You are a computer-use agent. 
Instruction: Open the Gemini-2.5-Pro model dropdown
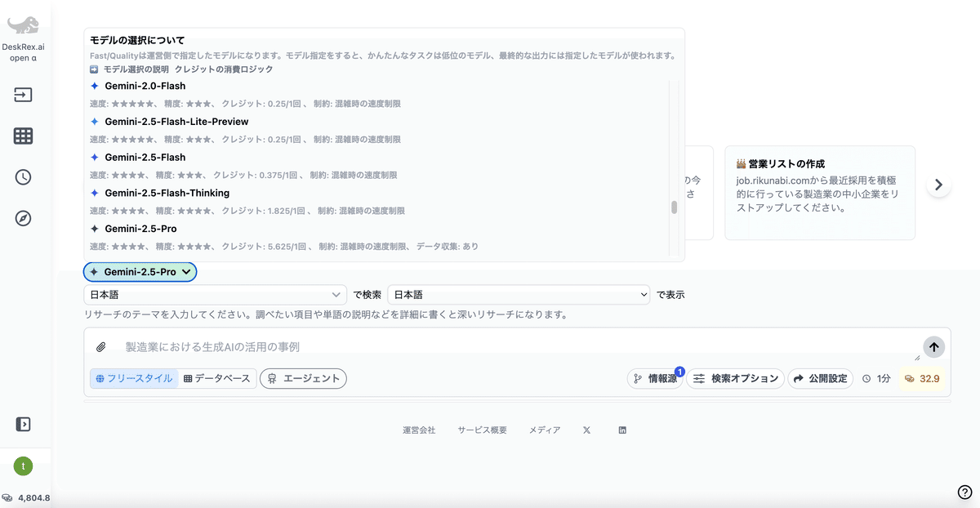click(140, 272)
